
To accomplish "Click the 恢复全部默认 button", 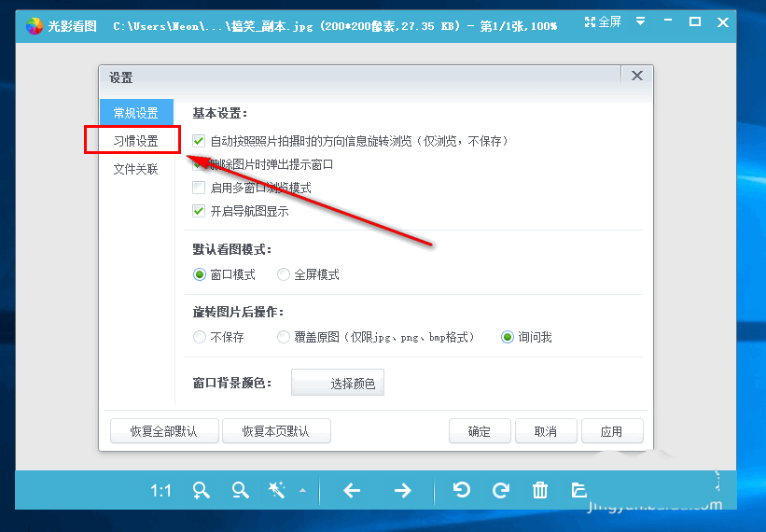I will (x=165, y=431).
